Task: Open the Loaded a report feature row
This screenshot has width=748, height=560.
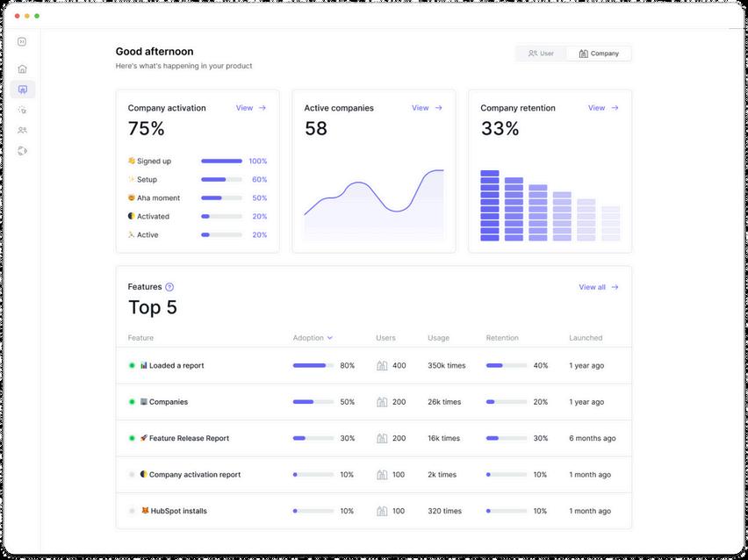Action: pyautogui.click(x=373, y=365)
